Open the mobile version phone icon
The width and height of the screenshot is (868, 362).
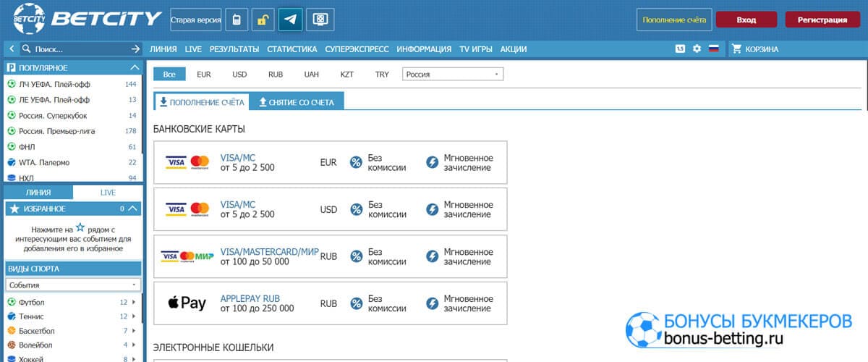click(x=235, y=20)
